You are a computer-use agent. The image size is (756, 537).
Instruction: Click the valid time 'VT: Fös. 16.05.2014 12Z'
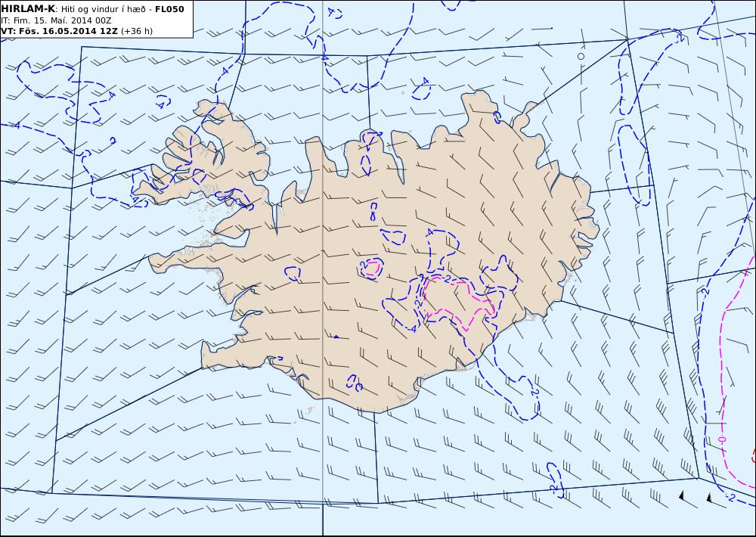[x=59, y=31]
